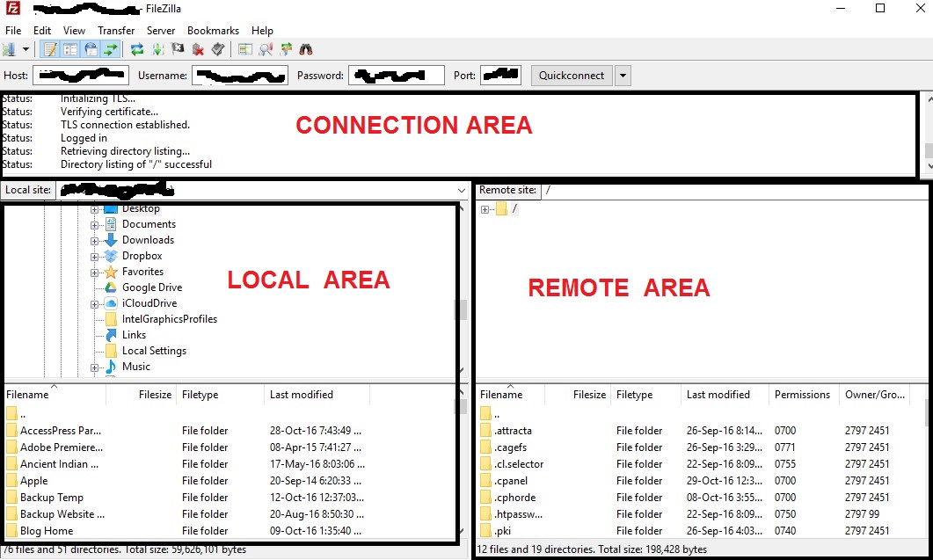Click the local tree vertical scrollbar thumb
This screenshot has width=933, height=560.
coord(461,309)
